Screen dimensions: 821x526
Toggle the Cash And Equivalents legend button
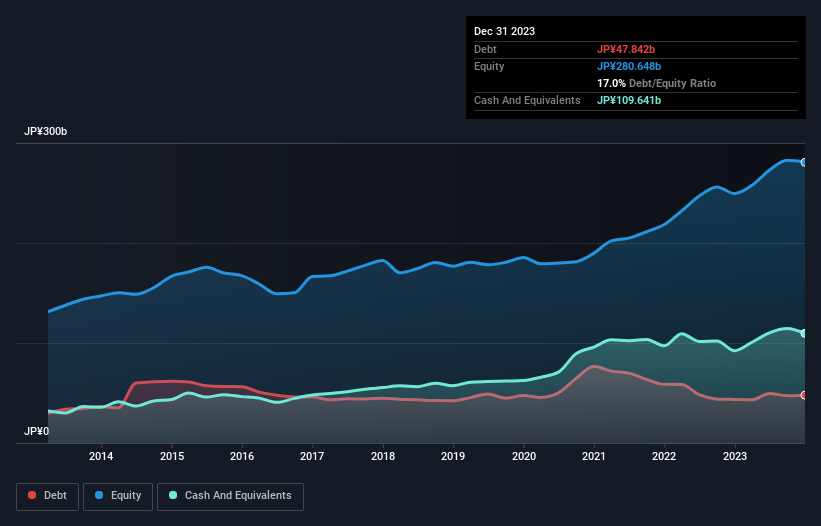[230, 496]
